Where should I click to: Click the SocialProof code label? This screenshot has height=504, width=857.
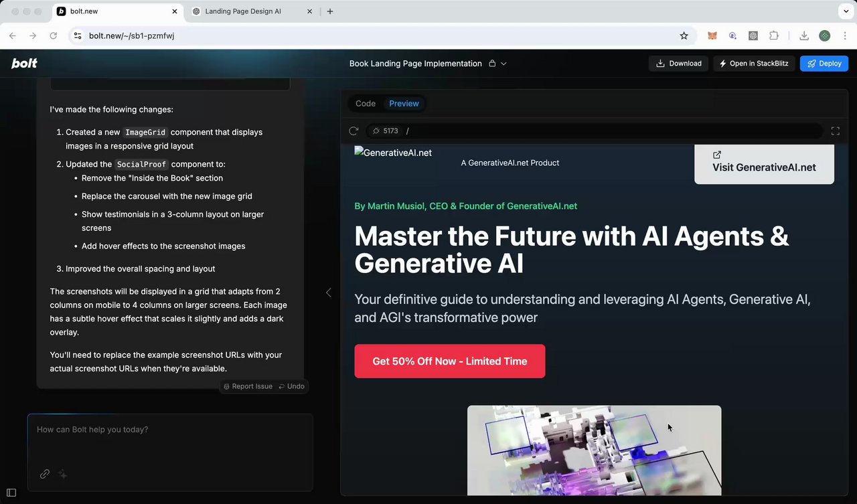pos(141,165)
